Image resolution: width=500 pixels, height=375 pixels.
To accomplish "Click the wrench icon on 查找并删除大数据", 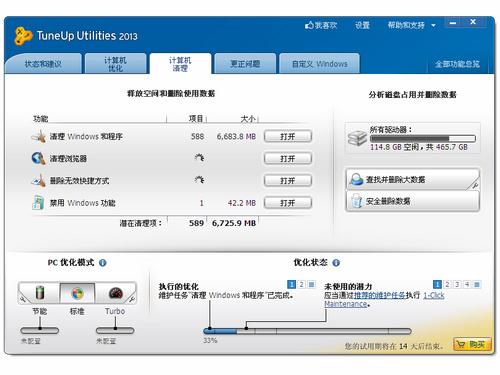I will point(475,185).
